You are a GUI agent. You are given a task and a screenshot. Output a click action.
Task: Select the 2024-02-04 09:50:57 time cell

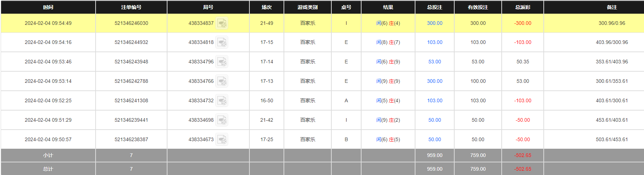[48, 140]
